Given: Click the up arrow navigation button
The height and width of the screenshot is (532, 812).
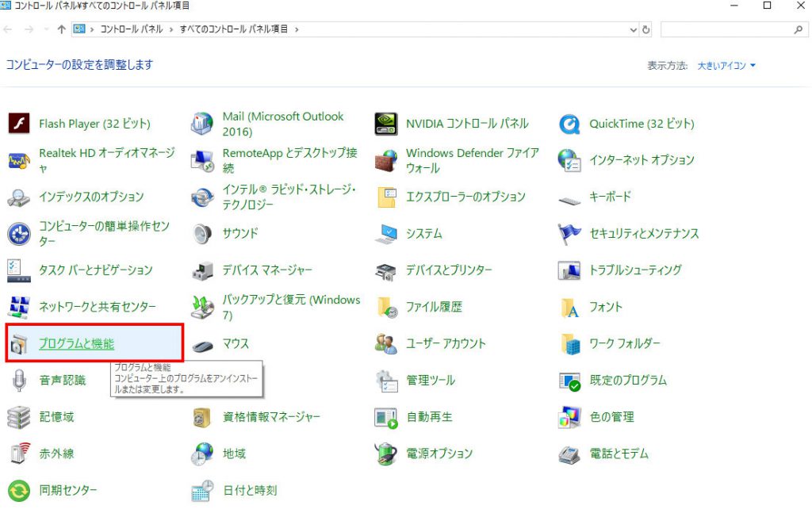Looking at the screenshot, I should tap(62, 29).
